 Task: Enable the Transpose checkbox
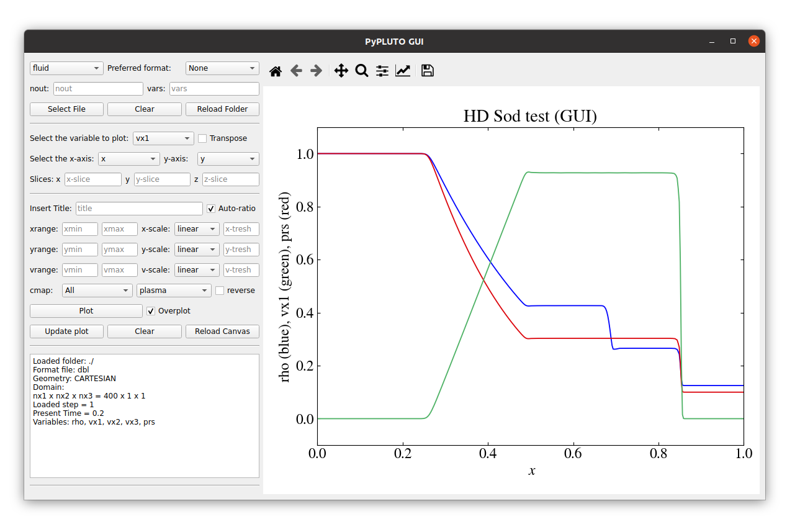click(202, 138)
